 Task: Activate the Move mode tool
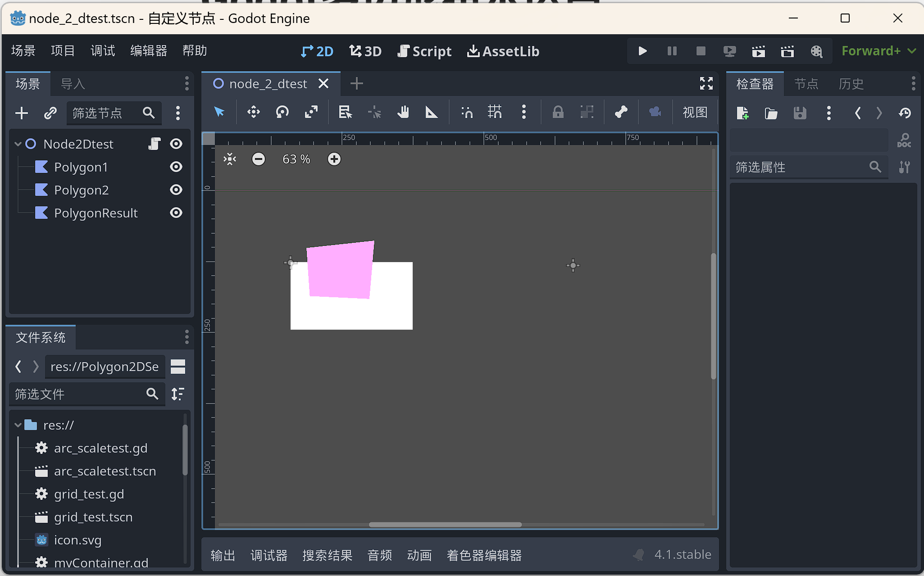click(254, 112)
